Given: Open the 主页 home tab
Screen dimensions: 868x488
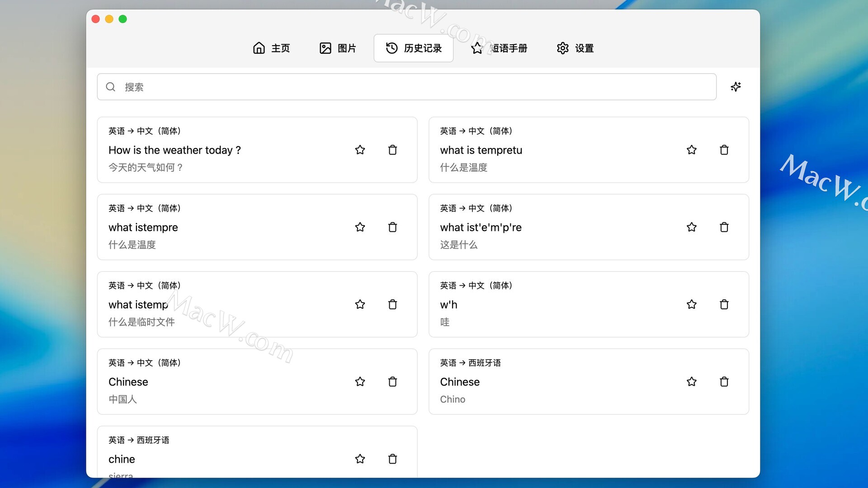Looking at the screenshot, I should [x=271, y=48].
